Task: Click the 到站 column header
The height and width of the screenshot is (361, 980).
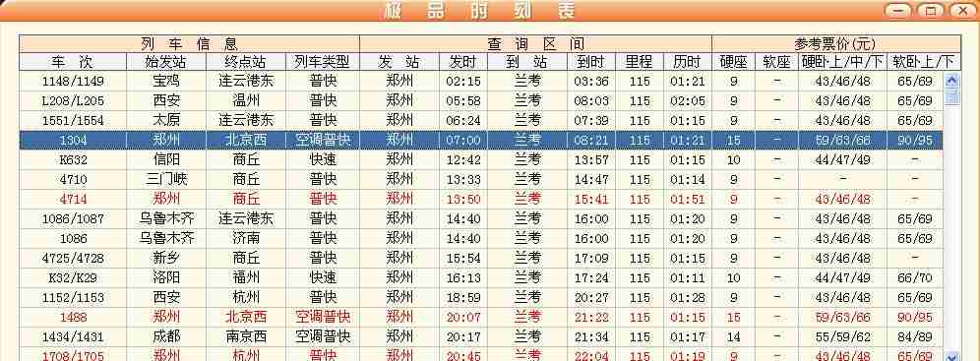Action: (527, 62)
